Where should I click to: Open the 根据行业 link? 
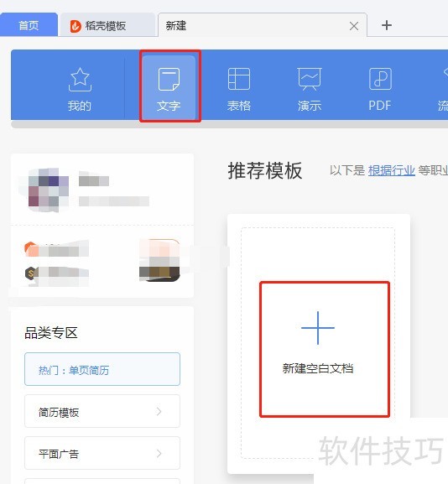[x=392, y=170]
